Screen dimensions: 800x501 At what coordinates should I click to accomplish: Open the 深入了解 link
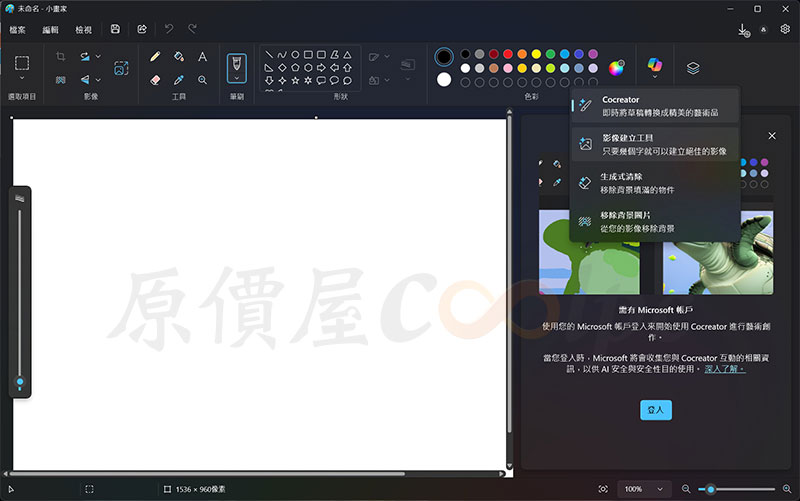724,369
